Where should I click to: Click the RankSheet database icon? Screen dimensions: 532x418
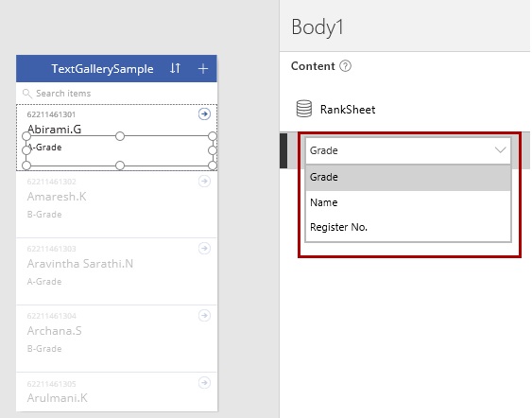coord(304,109)
